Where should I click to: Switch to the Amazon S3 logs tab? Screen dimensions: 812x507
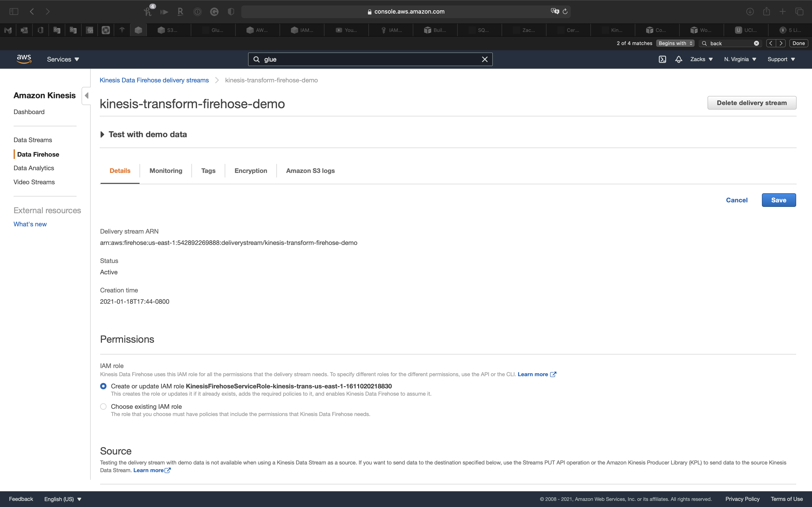tap(310, 171)
